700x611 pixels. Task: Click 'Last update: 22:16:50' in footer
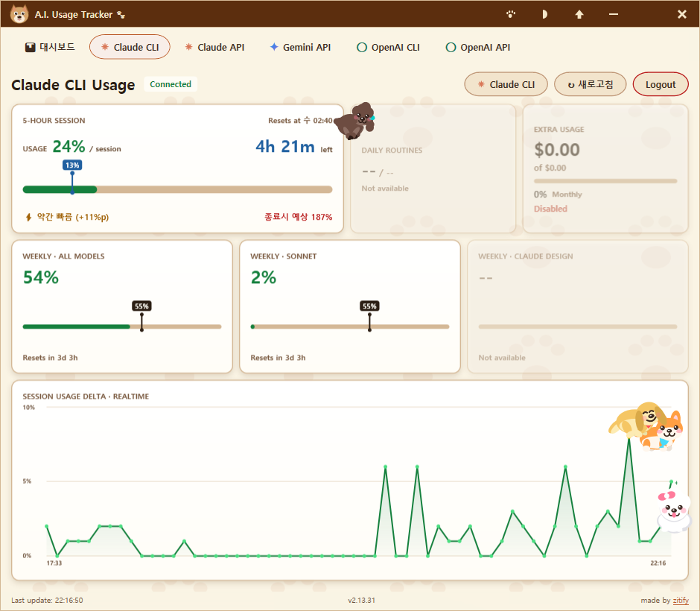tap(47, 601)
